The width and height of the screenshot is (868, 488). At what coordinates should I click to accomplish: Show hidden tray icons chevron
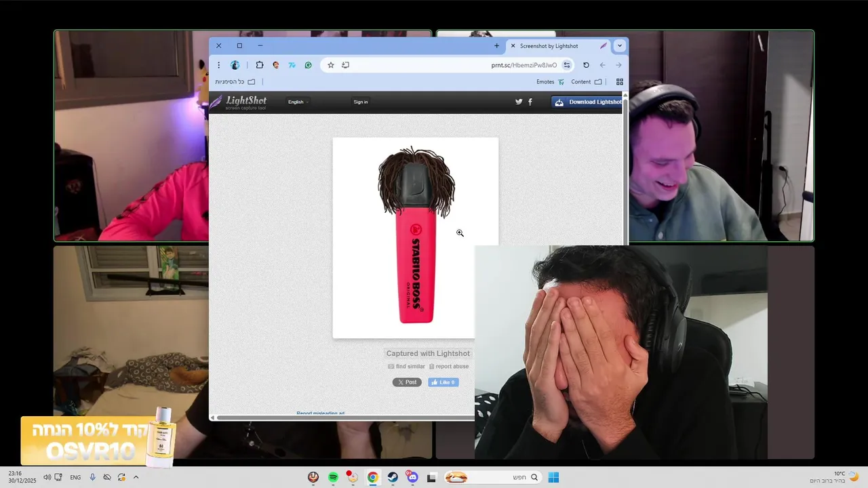coord(136,477)
